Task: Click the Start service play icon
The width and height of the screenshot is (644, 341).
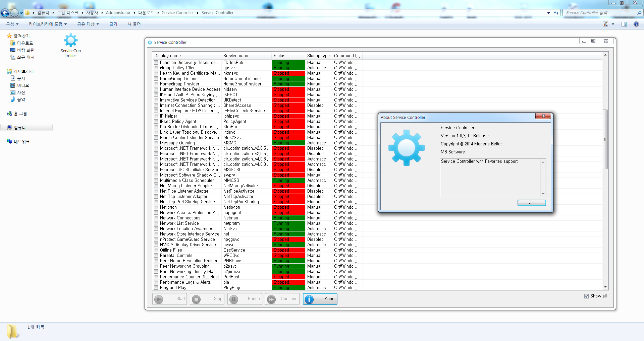Action: [x=159, y=299]
